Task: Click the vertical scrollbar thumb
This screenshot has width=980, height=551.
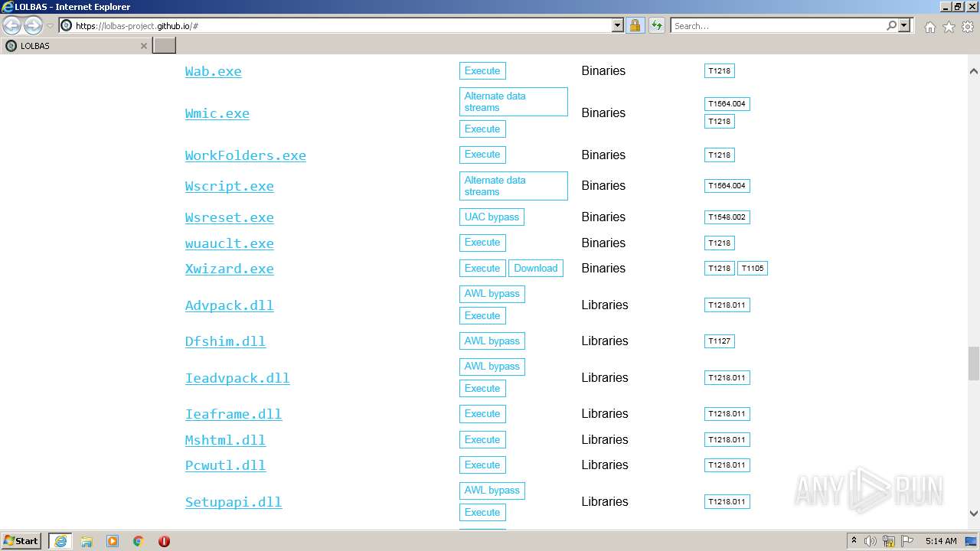Action: pos(973,364)
